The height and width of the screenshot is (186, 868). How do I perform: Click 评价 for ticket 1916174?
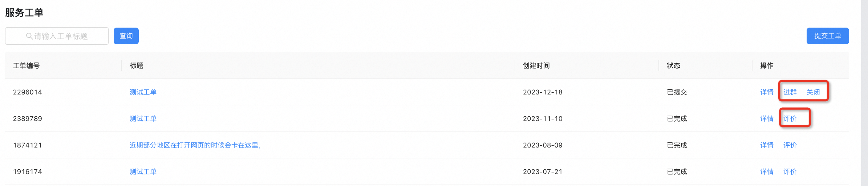pyautogui.click(x=790, y=172)
